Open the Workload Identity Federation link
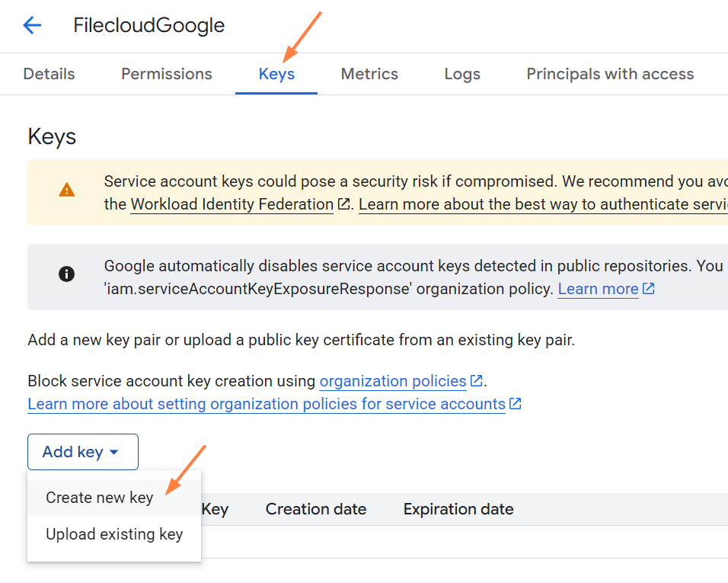The height and width of the screenshot is (583, 728). pyautogui.click(x=231, y=204)
